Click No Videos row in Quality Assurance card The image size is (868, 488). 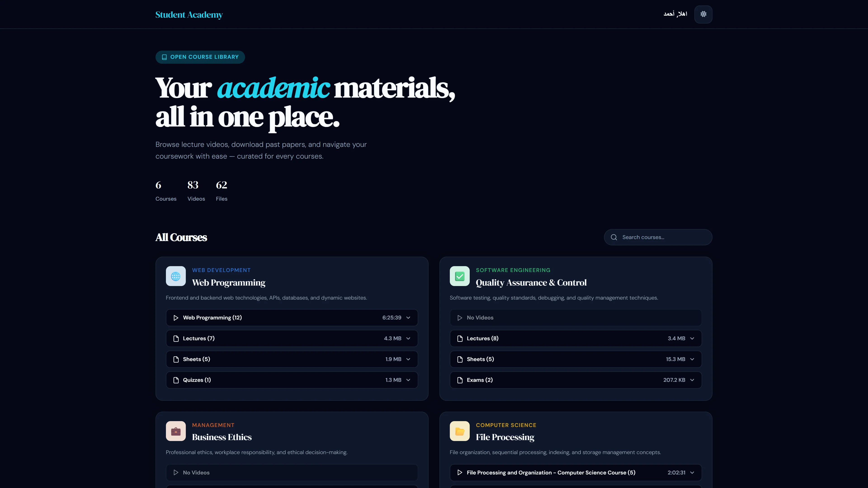576,318
